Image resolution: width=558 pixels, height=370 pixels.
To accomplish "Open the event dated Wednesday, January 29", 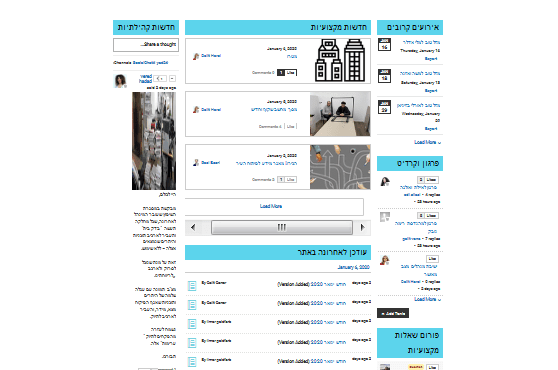I will [418, 105].
